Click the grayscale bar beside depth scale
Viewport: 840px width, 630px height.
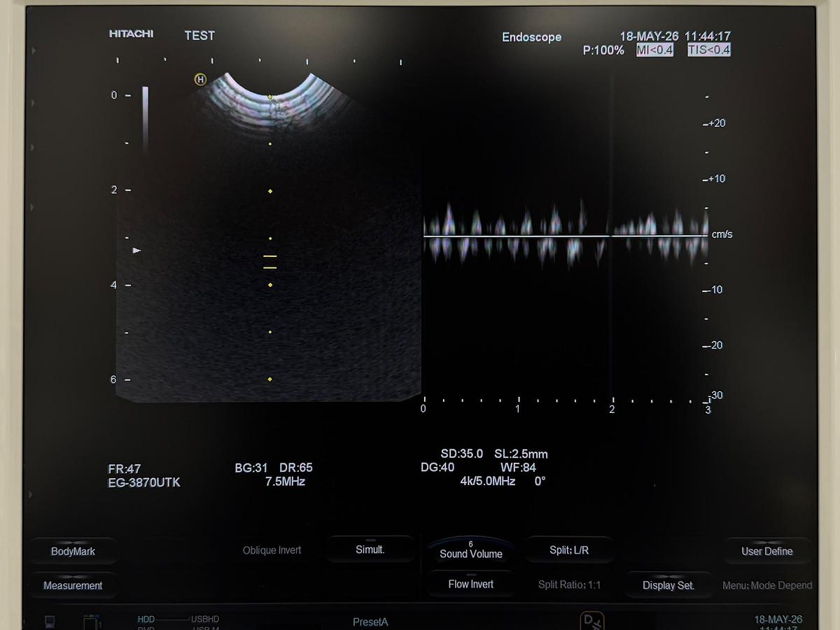click(146, 119)
